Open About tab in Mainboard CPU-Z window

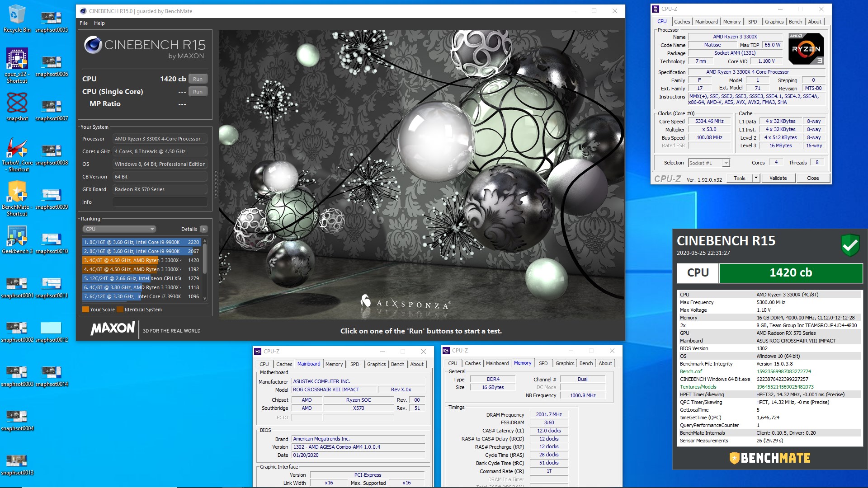pyautogui.click(x=417, y=364)
